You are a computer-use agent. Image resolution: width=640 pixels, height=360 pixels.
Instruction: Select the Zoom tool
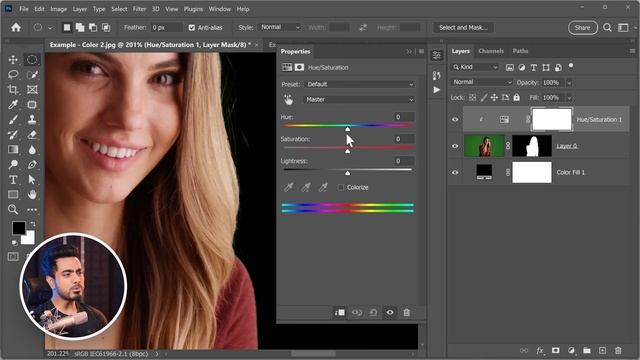pyautogui.click(x=13, y=209)
